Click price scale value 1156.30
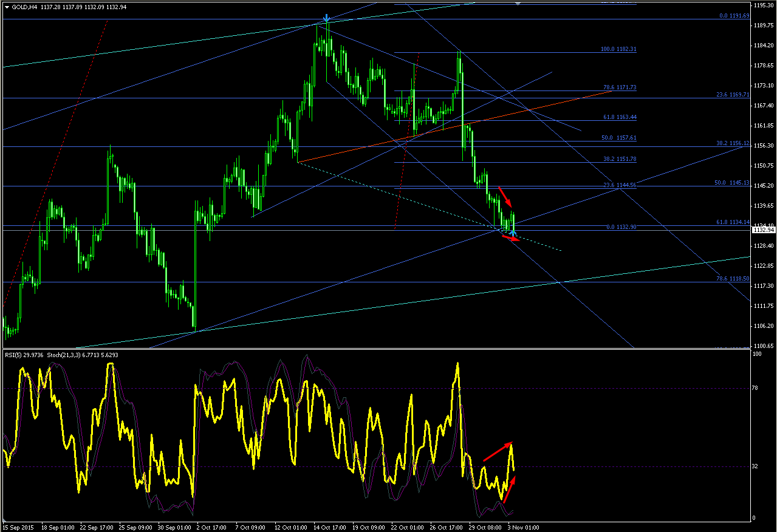The height and width of the screenshot is (532, 777). 764,146
